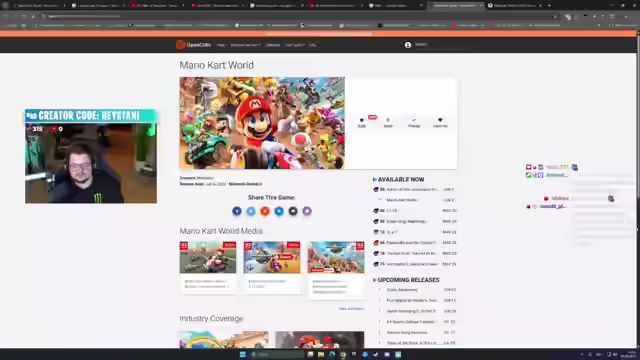Click the Windows Start button on taskbar
This screenshot has width=640, height=360.
coord(242,354)
